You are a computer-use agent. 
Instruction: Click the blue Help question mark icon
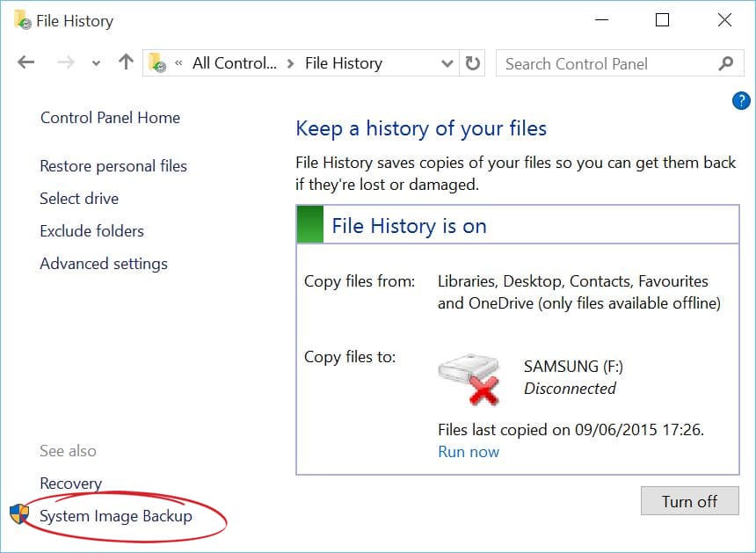[x=740, y=100]
